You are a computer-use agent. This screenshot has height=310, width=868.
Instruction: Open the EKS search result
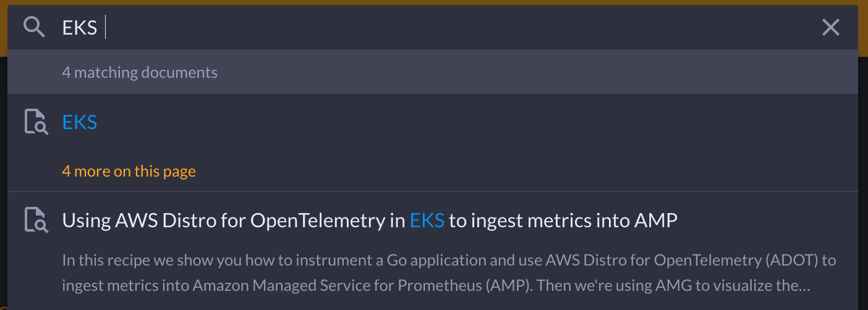80,122
